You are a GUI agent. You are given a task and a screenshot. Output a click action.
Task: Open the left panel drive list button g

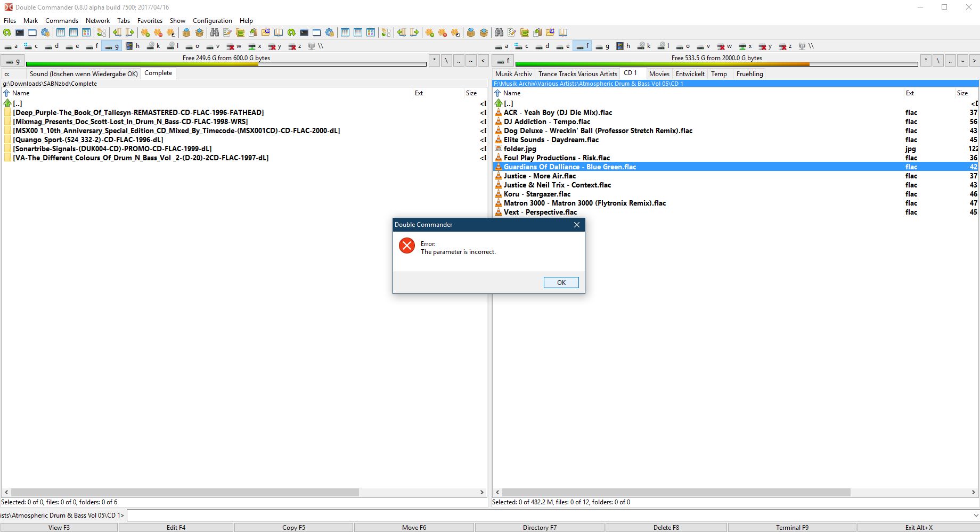click(x=13, y=61)
